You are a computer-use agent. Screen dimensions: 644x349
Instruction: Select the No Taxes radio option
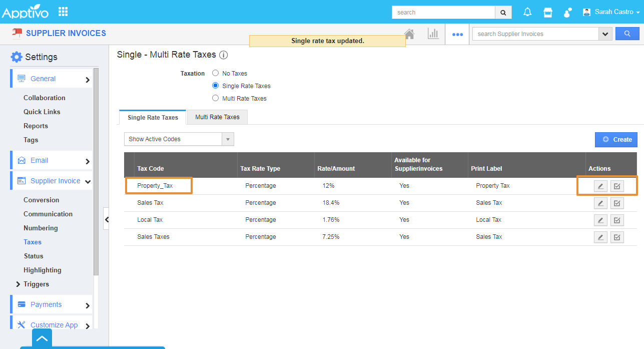[x=216, y=73]
